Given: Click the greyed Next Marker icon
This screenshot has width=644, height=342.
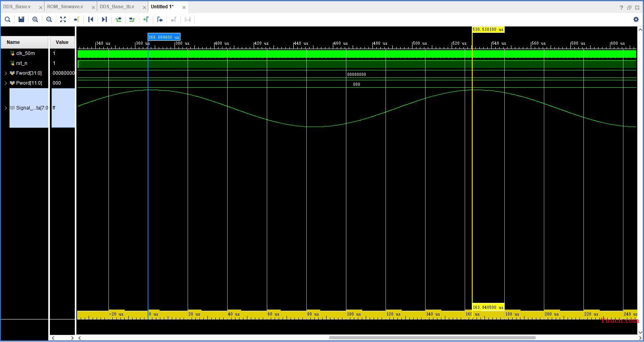Looking at the screenshot, I should [x=174, y=19].
